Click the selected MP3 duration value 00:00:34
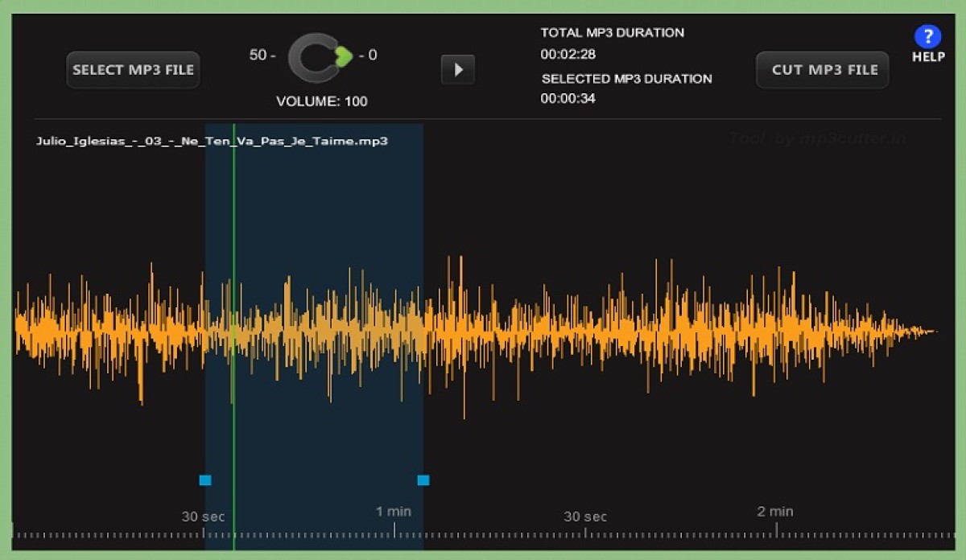The height and width of the screenshot is (560, 966). pos(568,98)
